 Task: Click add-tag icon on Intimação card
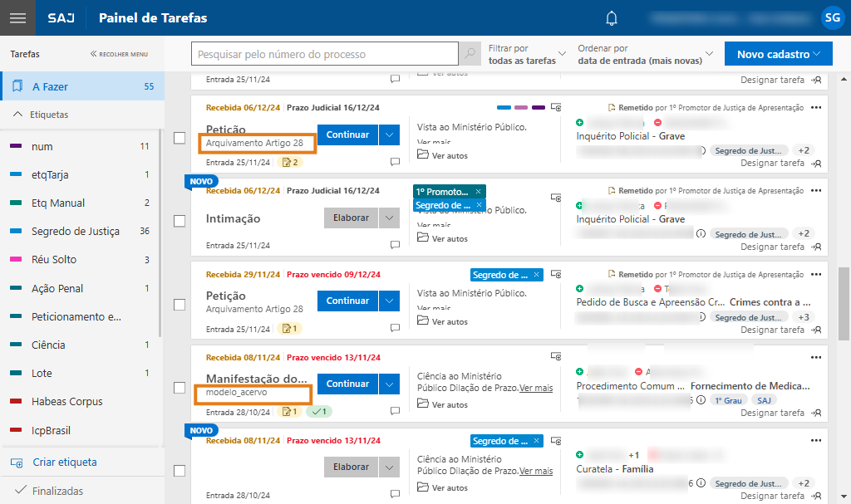[556, 198]
